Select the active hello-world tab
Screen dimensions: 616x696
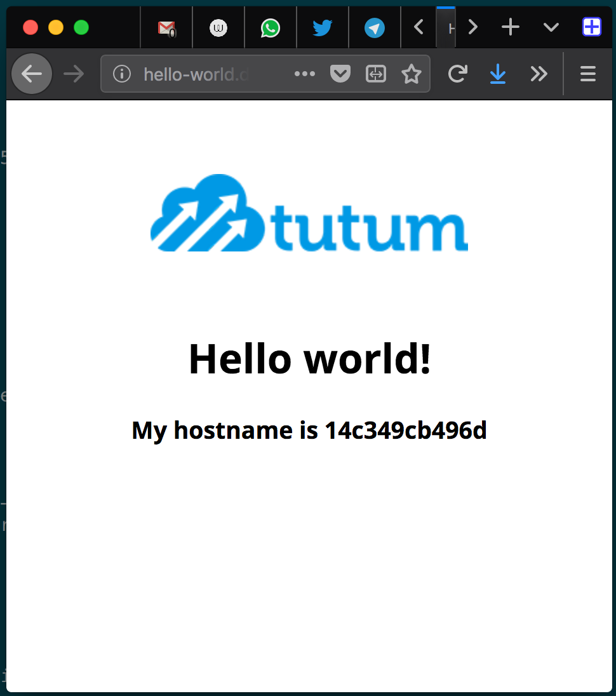[446, 27]
